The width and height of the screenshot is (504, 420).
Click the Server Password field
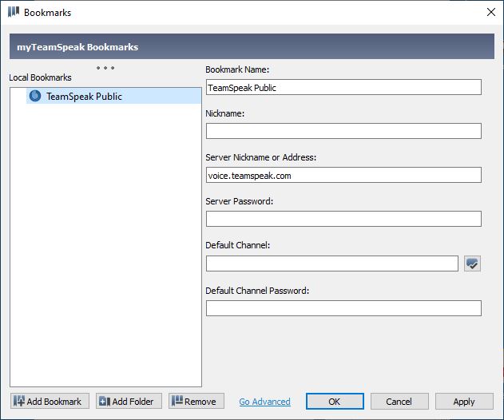click(343, 219)
